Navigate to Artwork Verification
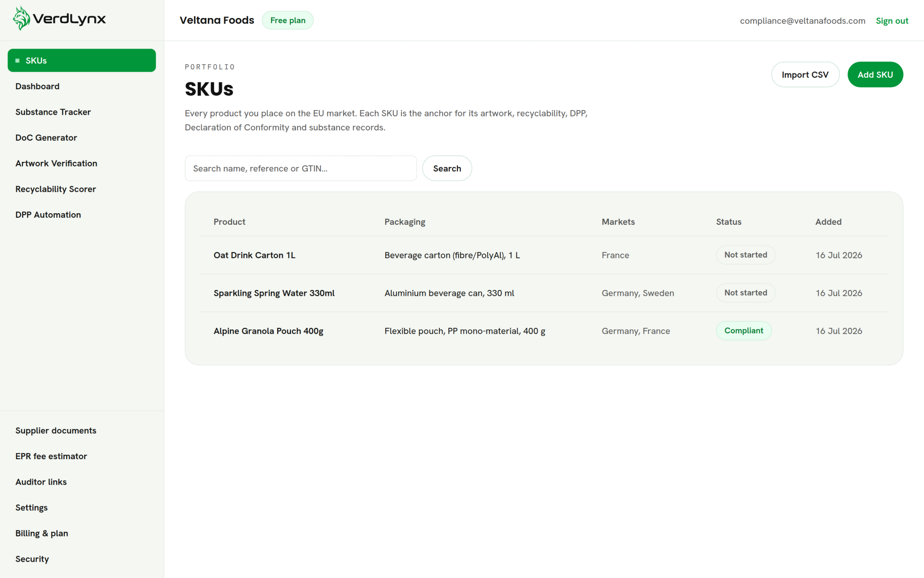This screenshot has height=578, width=924. (x=56, y=163)
